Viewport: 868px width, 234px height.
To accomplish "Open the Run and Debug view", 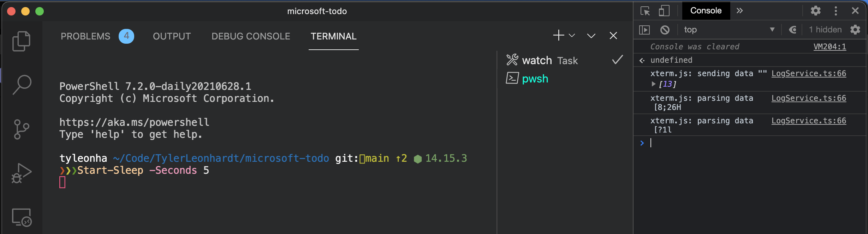I will (21, 173).
